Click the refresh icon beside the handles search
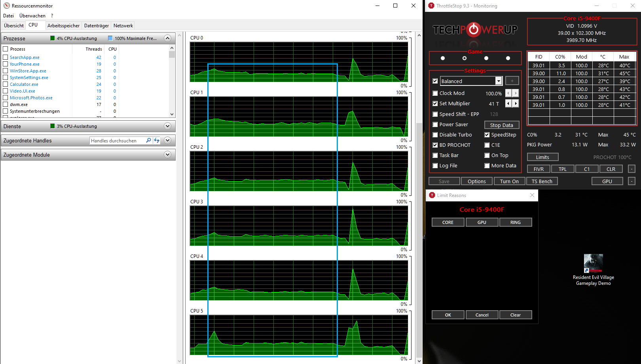Screen dimensions: 641x364 click(157, 140)
